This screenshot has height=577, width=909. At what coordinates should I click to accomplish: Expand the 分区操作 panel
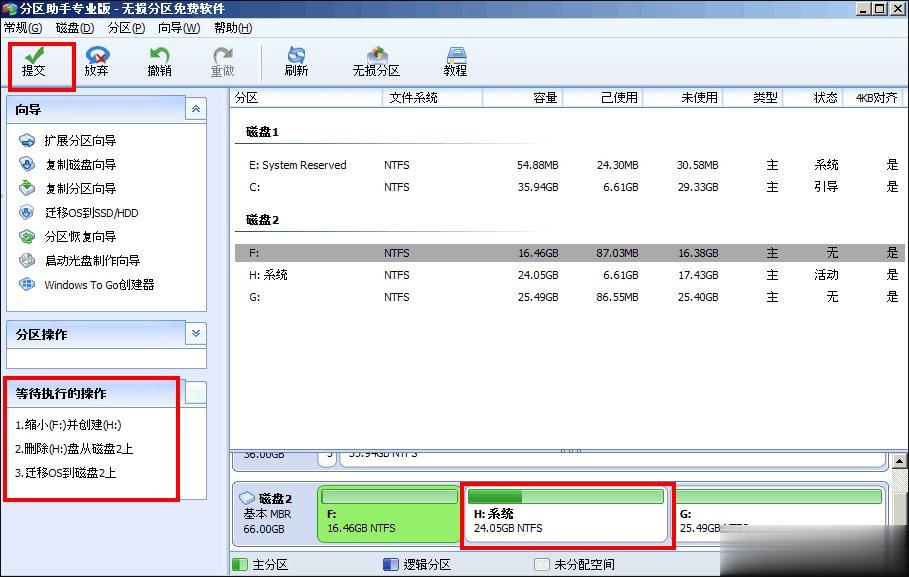coord(196,334)
